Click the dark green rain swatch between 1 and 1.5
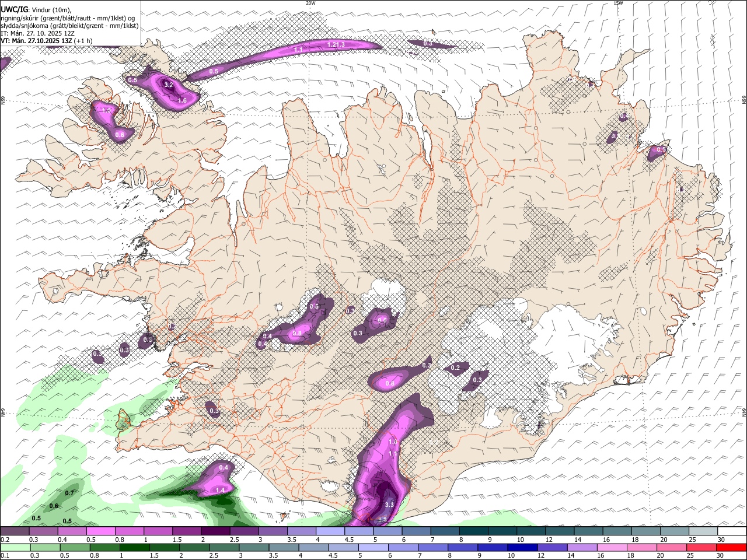 click(x=134, y=547)
